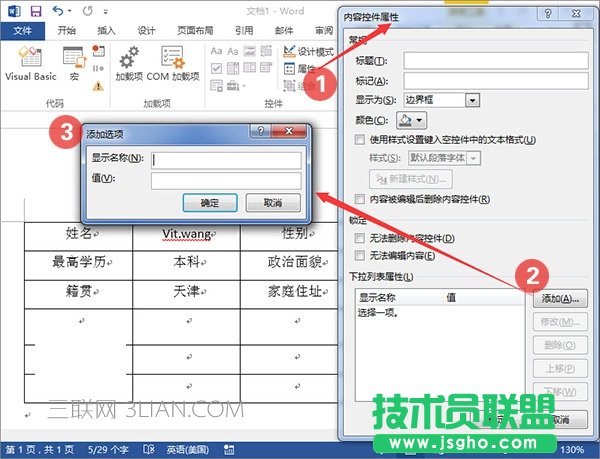Expand the legacy tools dropdown arrow
The image size is (600, 459).
click(x=243, y=86)
